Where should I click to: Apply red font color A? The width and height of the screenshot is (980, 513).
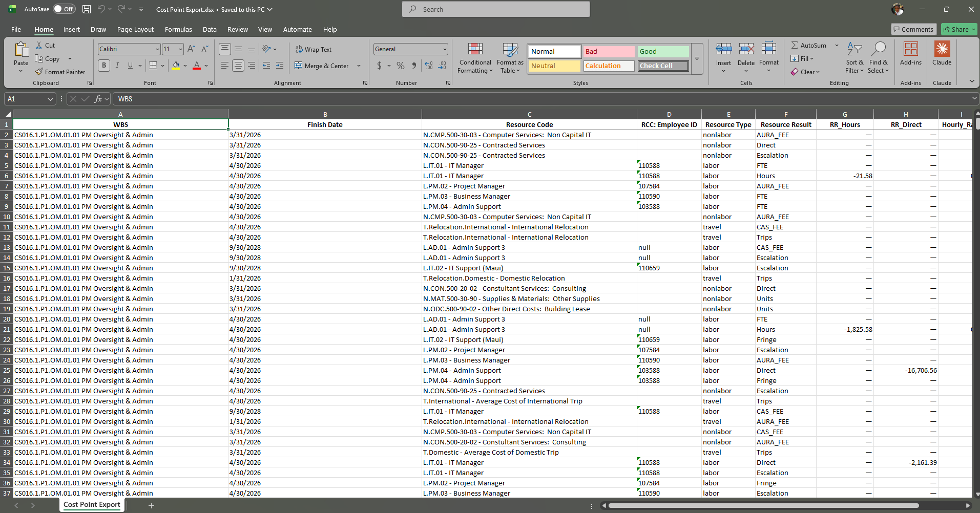pyautogui.click(x=197, y=66)
